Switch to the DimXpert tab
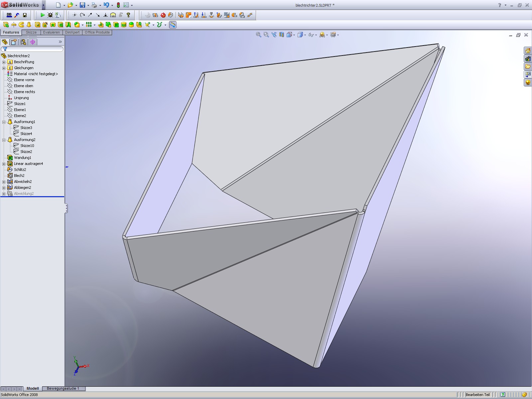The height and width of the screenshot is (399, 532). point(72,32)
